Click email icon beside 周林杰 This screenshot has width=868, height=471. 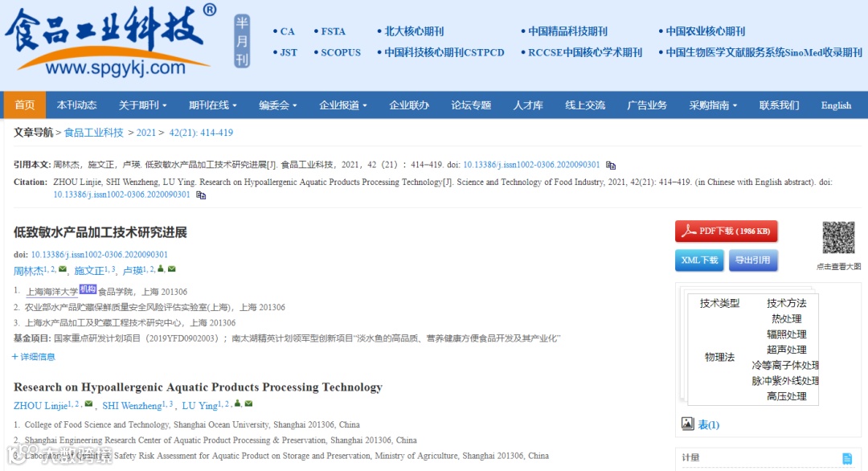(63, 269)
